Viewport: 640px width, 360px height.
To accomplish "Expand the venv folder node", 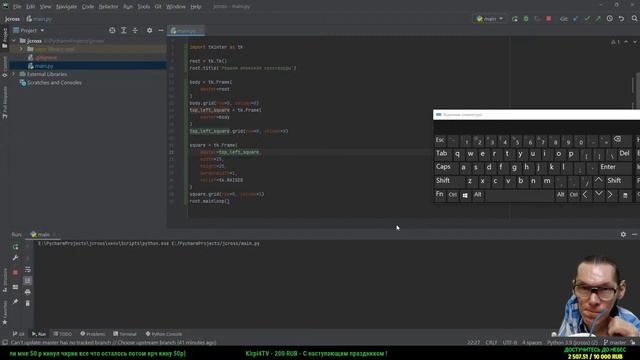I will coord(22,49).
